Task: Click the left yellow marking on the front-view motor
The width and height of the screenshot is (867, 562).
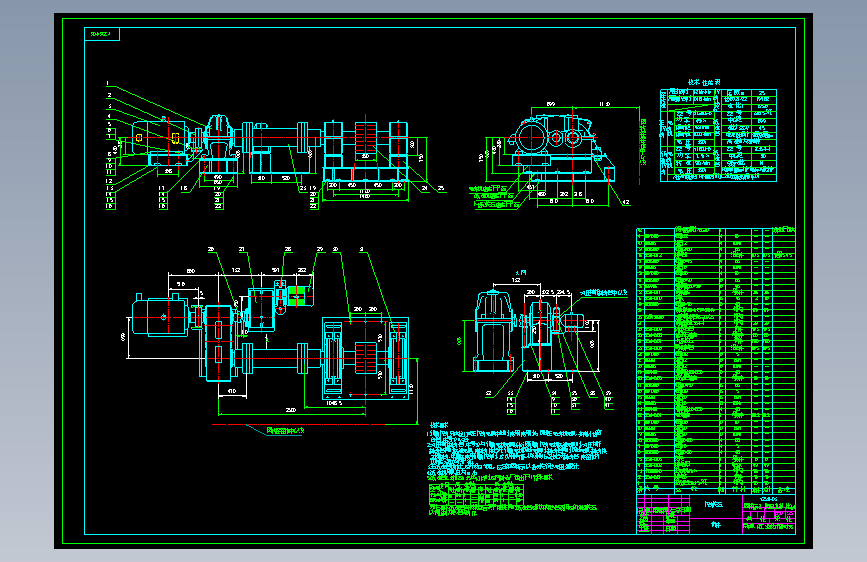Action: click(x=139, y=138)
